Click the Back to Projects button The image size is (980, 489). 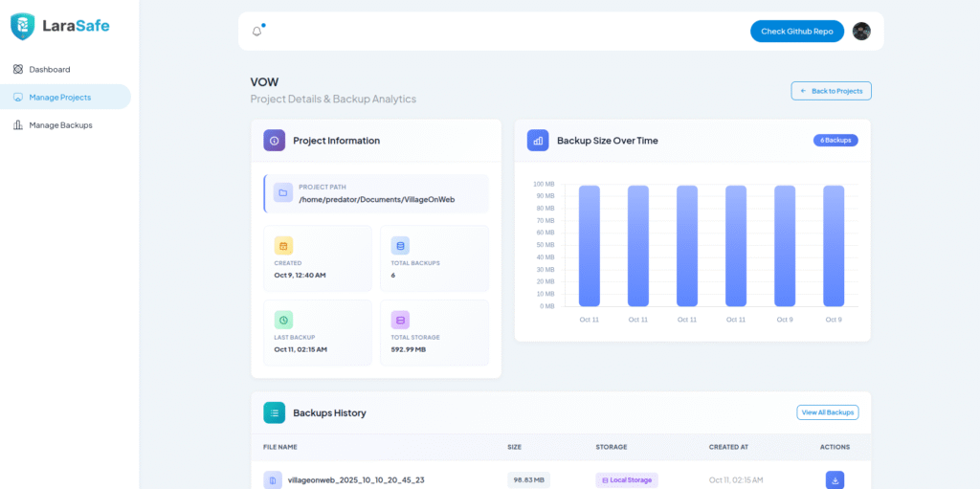[831, 91]
